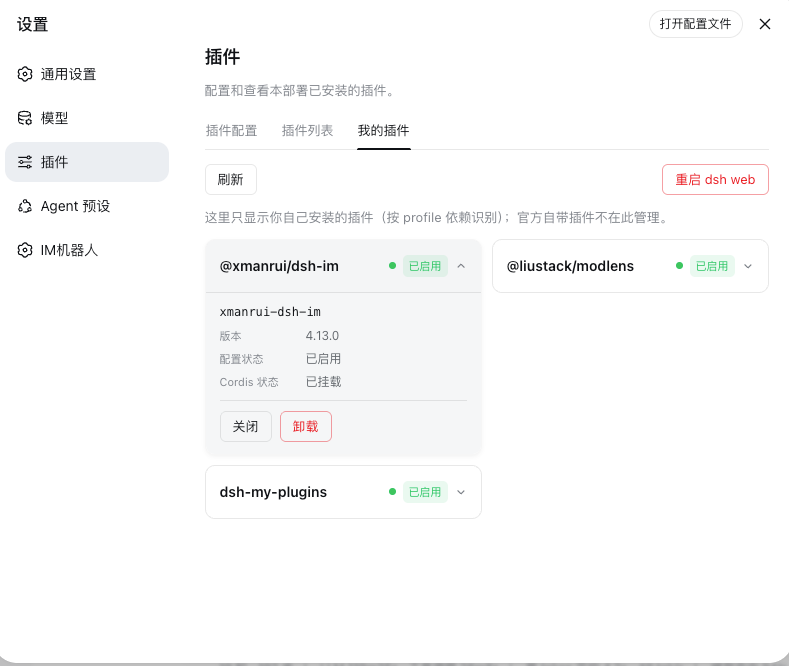Click 配置状态 value 已启用

(324, 359)
